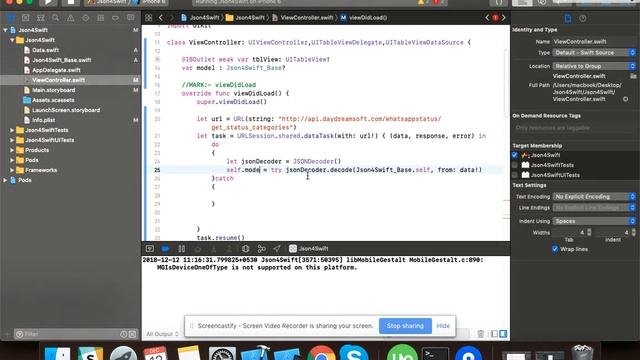This screenshot has height=360, width=640.
Task: Go back in editor history
Action: (161, 18)
